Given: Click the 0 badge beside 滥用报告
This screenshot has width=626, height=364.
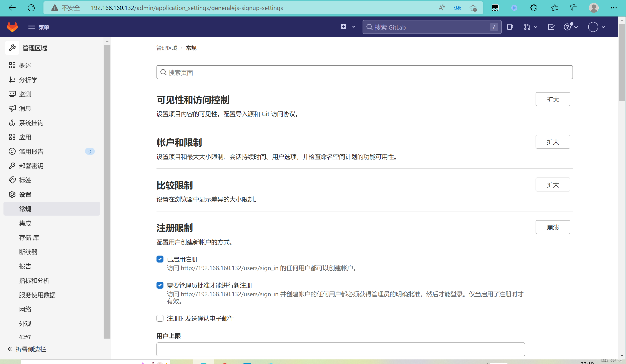Looking at the screenshot, I should point(90,151).
